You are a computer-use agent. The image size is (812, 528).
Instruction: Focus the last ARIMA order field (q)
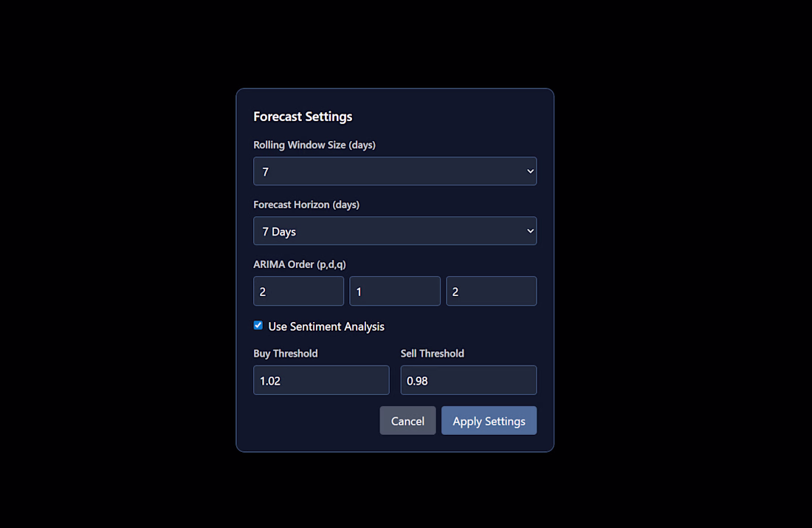pos(491,291)
